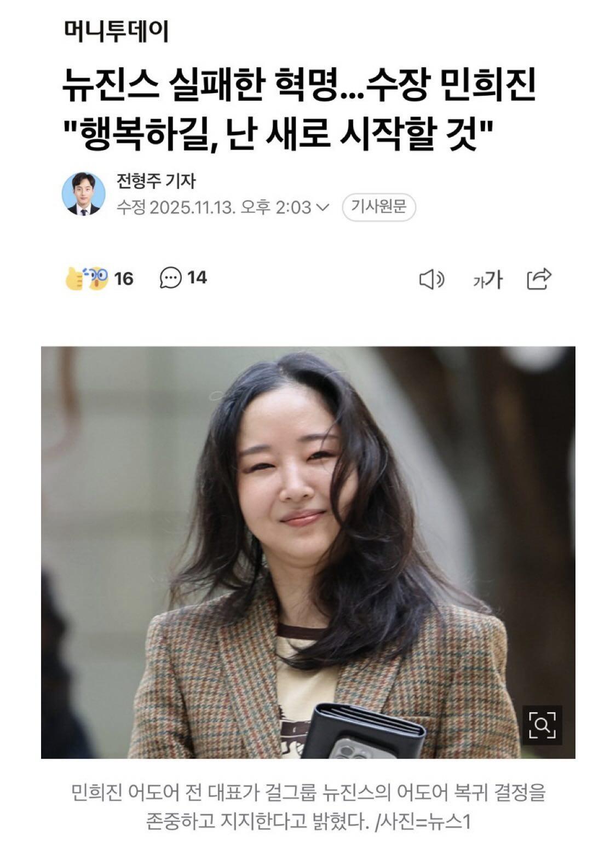Tap the surprised face reaction emoji
616x842 pixels.
97,279
